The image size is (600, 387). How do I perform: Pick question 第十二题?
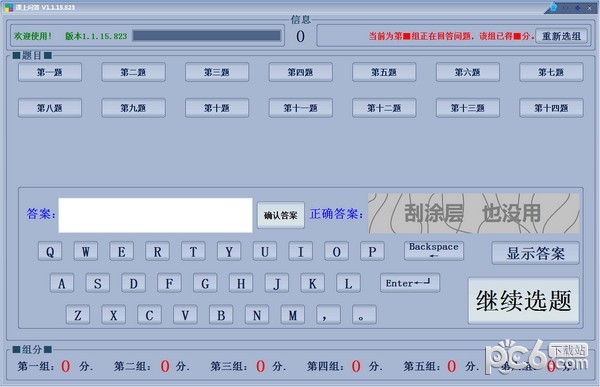[384, 108]
